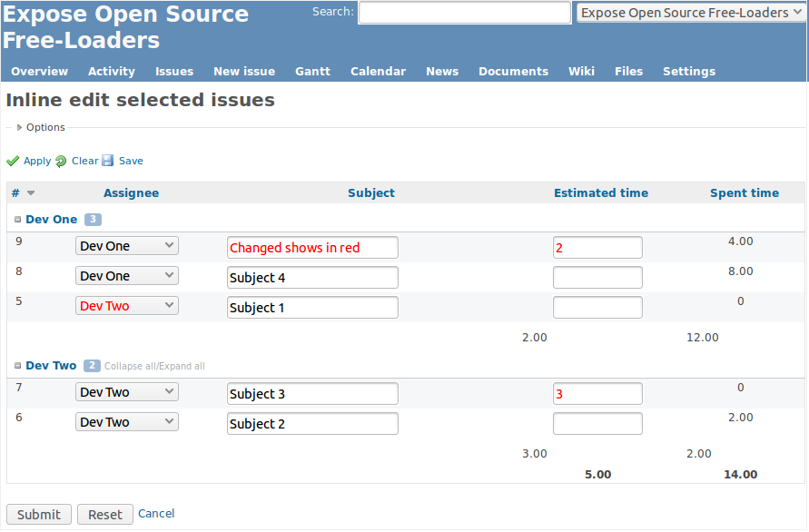Open the project selector dropdown
The image size is (809, 532).
690,13
